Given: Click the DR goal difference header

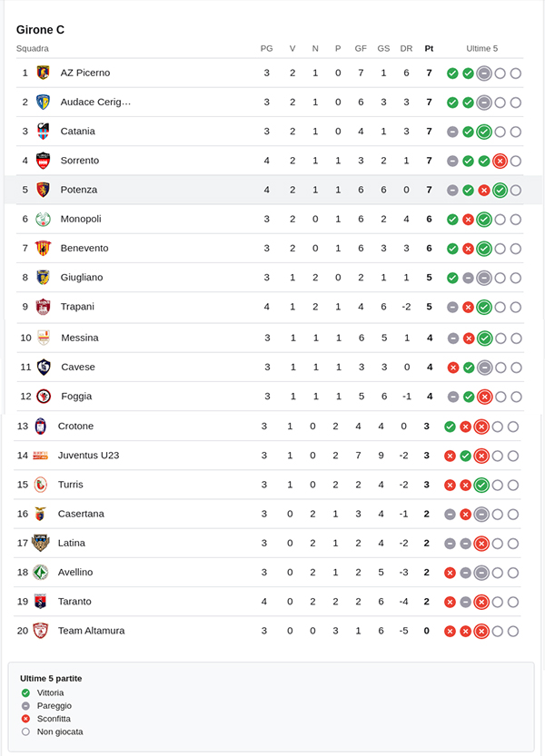Looking at the screenshot, I should click(x=406, y=48).
